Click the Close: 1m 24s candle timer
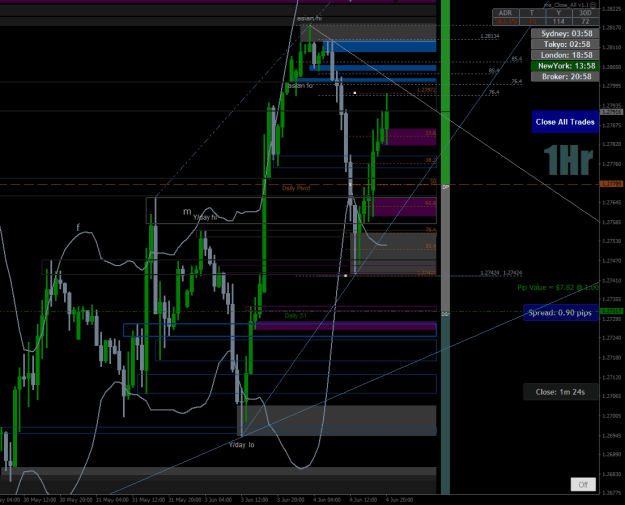This screenshot has width=625, height=505. (x=560, y=392)
